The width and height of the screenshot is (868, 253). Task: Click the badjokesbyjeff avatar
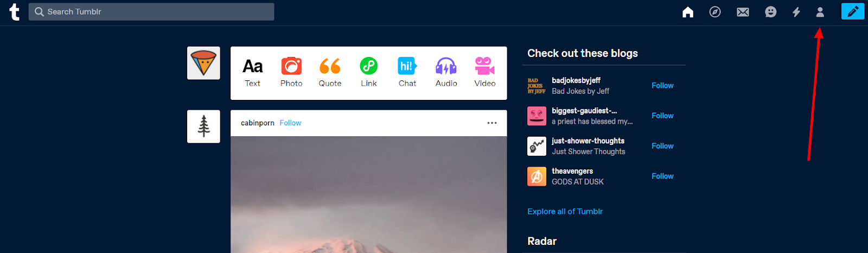(537, 86)
